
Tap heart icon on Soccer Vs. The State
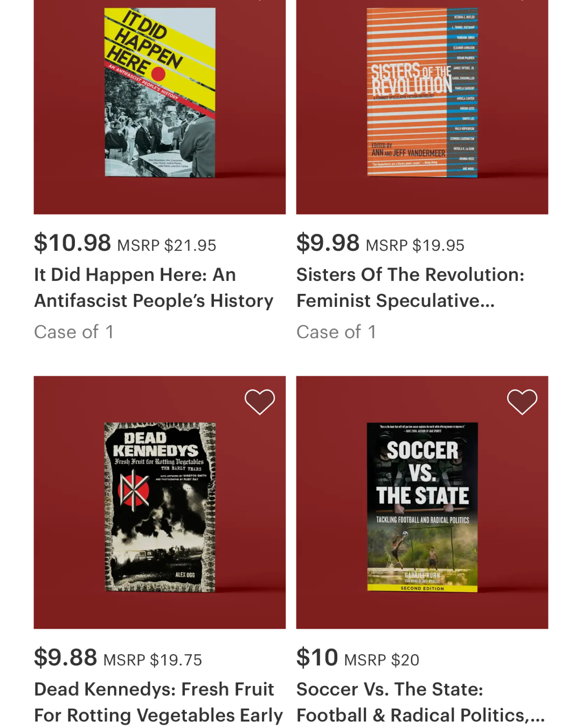tap(522, 402)
